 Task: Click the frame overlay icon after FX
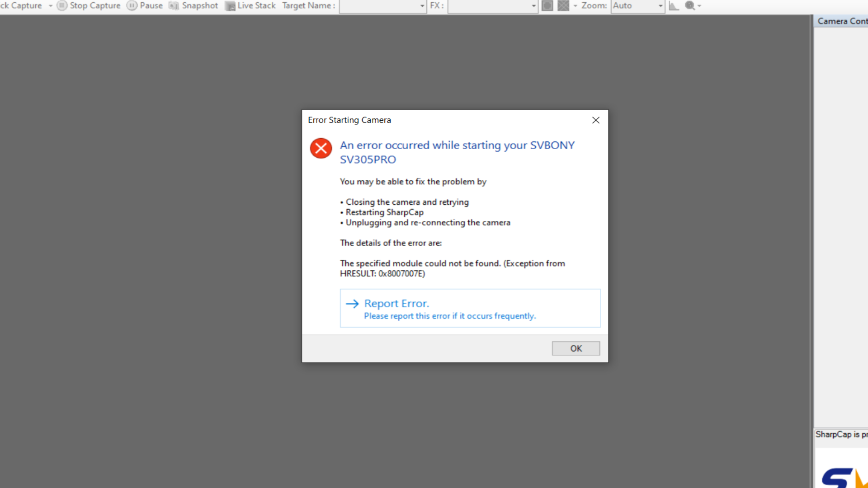pyautogui.click(x=547, y=5)
